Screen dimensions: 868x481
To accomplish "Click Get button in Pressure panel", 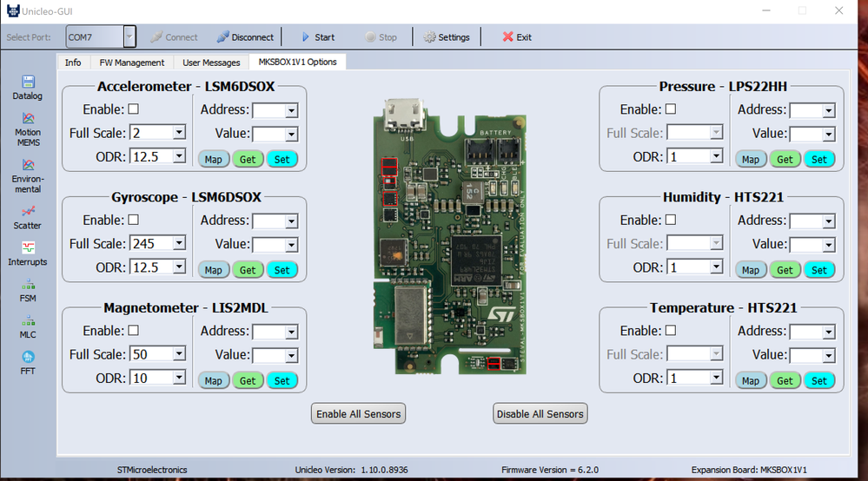I will [x=785, y=159].
